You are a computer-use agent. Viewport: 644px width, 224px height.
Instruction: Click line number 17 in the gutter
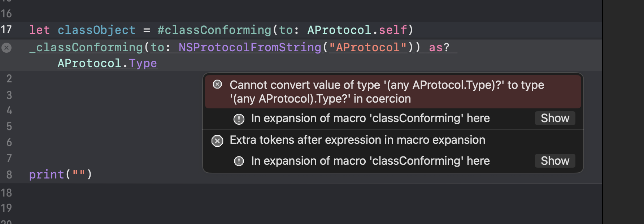6,30
